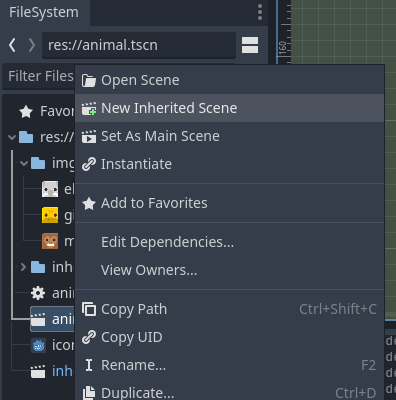Click the FileSystem dock three-dot options icon
Image resolution: width=396 pixels, height=400 pixels.
click(260, 12)
